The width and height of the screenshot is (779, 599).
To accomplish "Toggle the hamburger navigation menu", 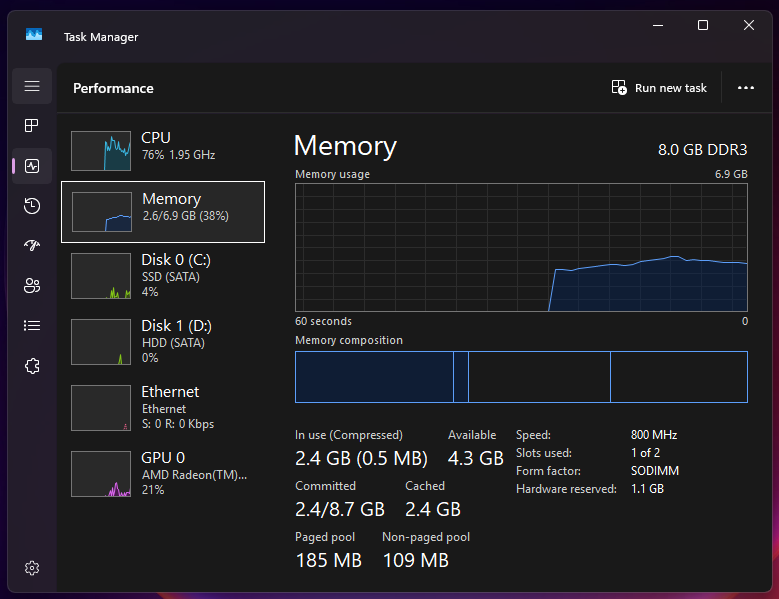I will click(x=32, y=86).
